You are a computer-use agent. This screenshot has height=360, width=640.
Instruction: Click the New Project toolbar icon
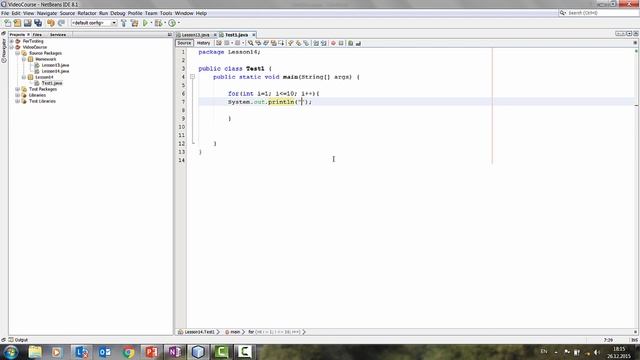coord(17,23)
